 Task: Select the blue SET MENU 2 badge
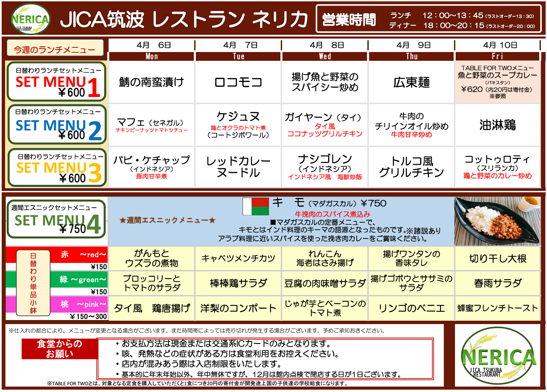56,124
